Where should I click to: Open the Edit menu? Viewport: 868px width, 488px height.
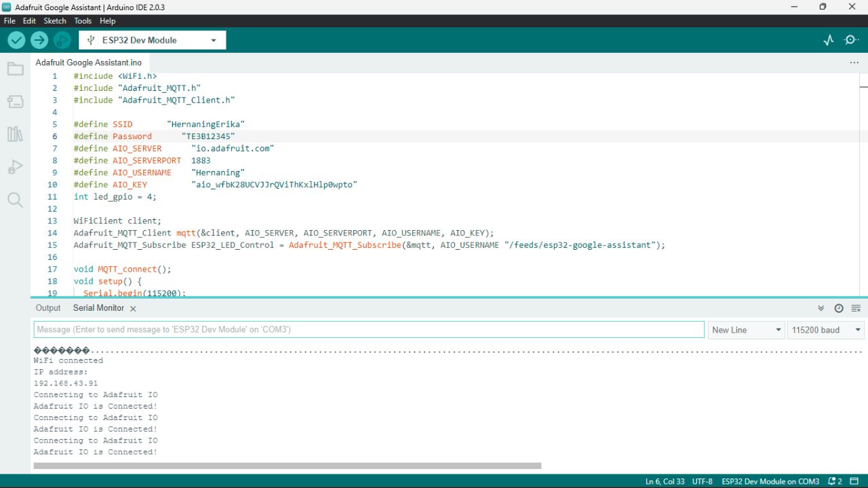click(29, 21)
